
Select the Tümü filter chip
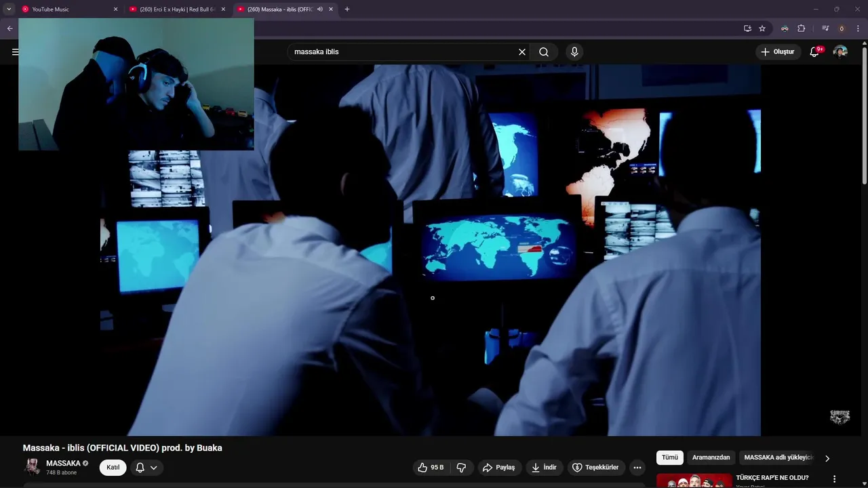pos(670,457)
